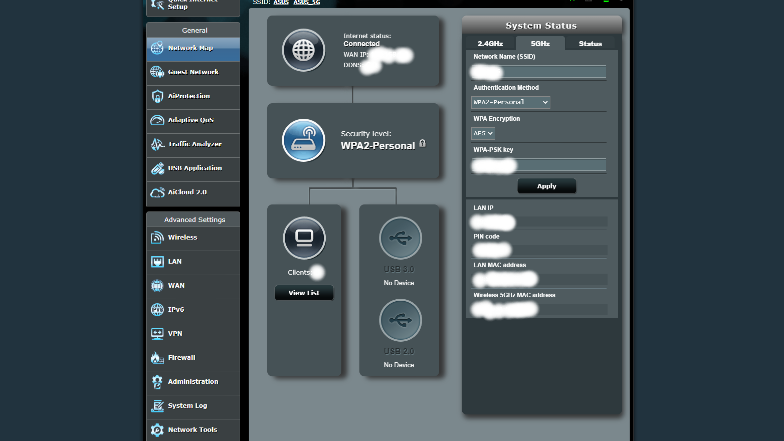Open USB Application icon
784x441 pixels.
click(157, 168)
